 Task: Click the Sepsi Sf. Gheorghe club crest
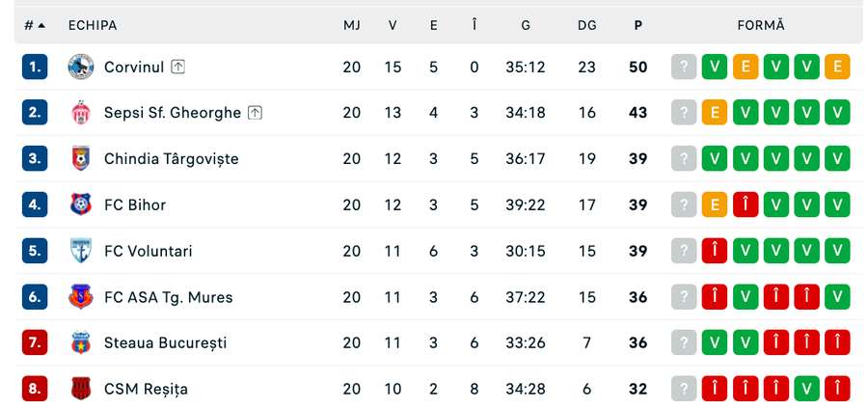(80, 113)
